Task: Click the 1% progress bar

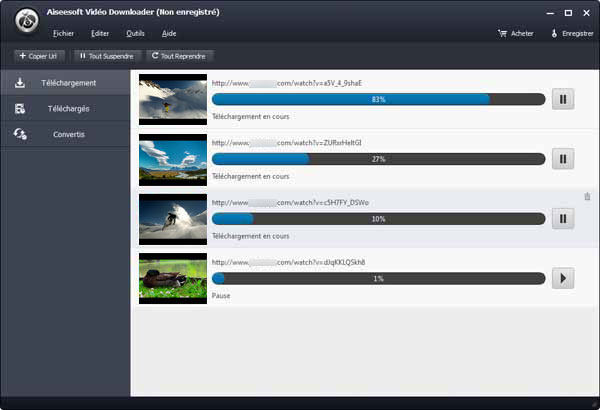Action: tap(378, 279)
